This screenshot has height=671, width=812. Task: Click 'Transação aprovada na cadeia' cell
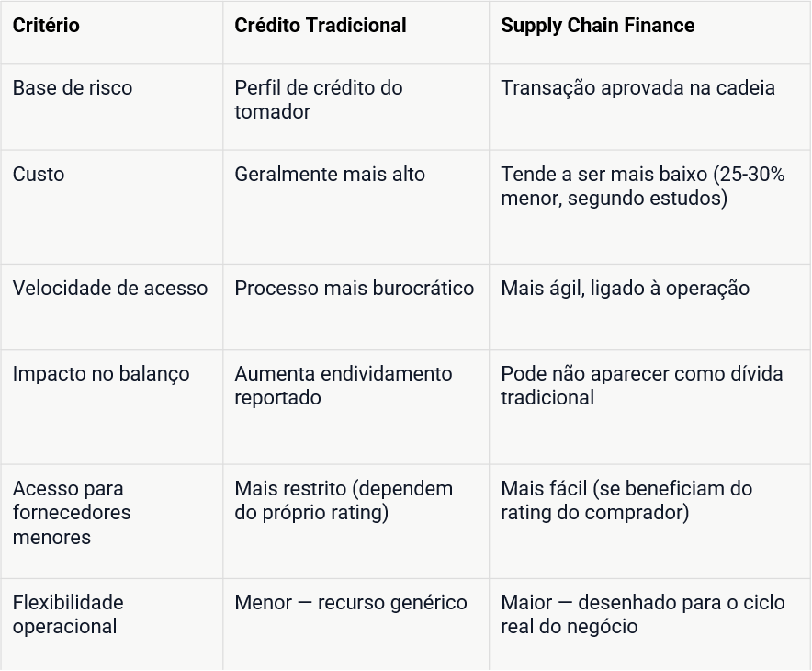[650, 108]
